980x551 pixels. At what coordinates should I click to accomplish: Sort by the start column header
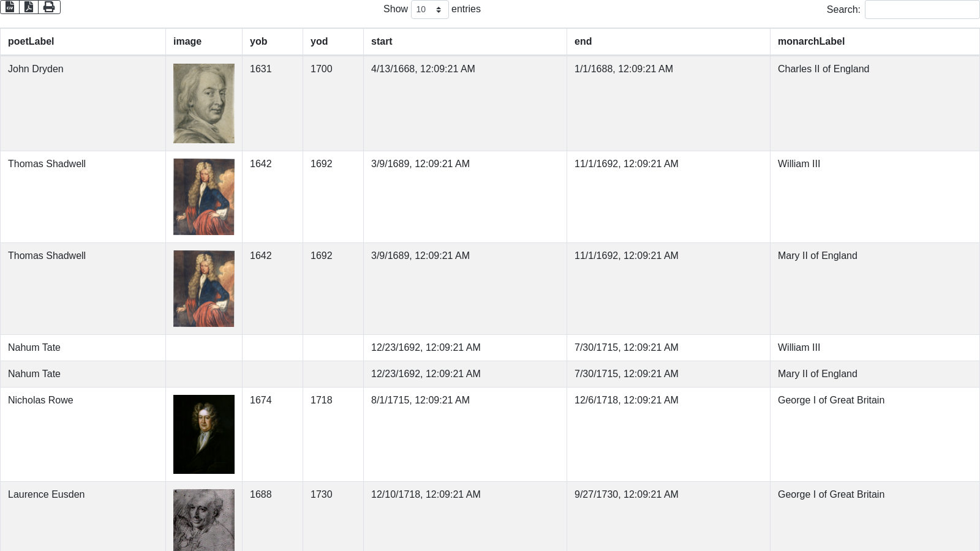[x=382, y=42]
